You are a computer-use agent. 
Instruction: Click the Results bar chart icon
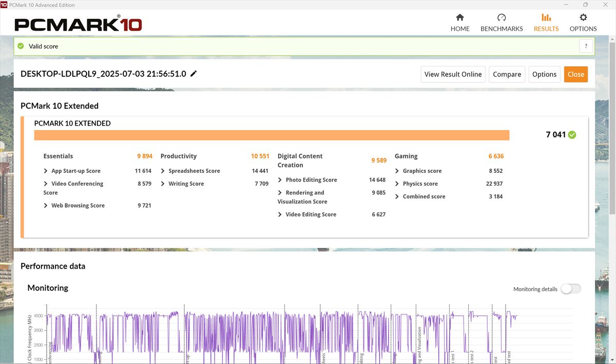[x=546, y=17]
